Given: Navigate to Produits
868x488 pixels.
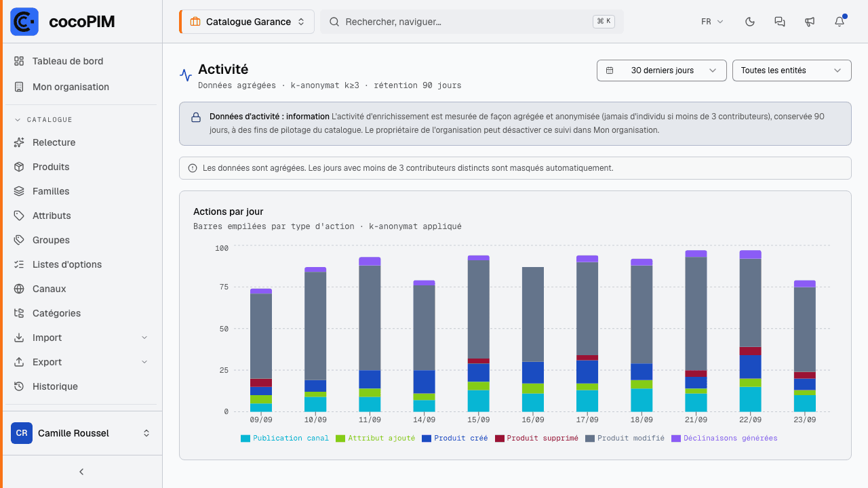Looking at the screenshot, I should pos(81,167).
